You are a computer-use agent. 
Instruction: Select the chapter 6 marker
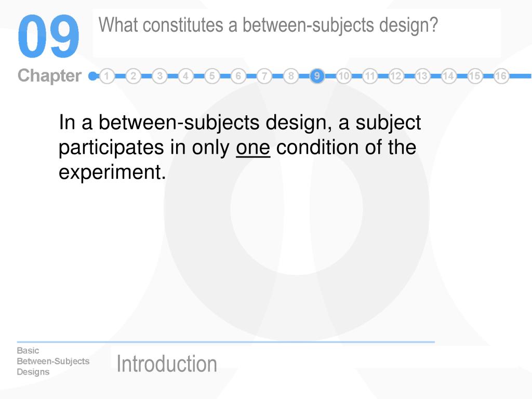(x=238, y=76)
